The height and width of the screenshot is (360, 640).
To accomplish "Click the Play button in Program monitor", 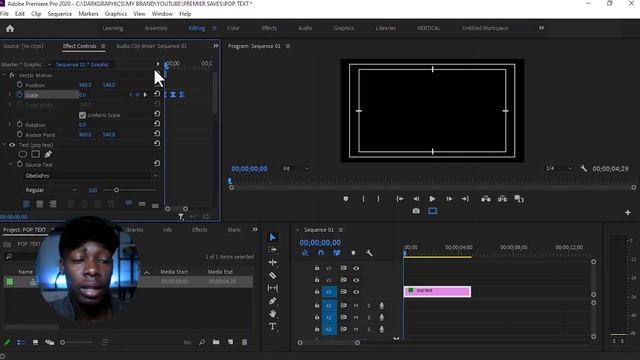I will pyautogui.click(x=432, y=199).
